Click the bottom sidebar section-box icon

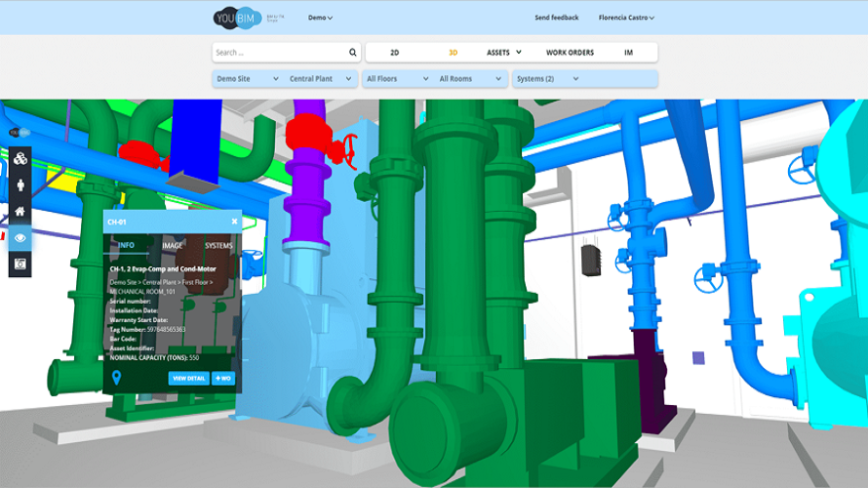pyautogui.click(x=20, y=264)
